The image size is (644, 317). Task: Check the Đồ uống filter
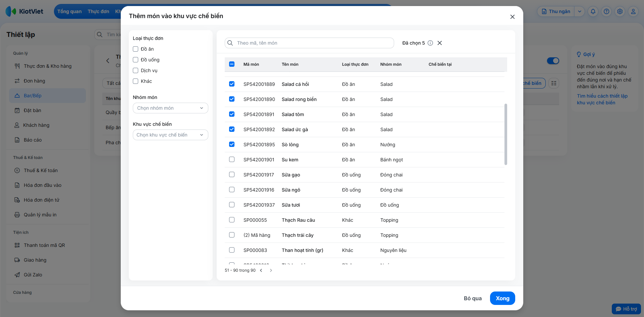tap(136, 60)
